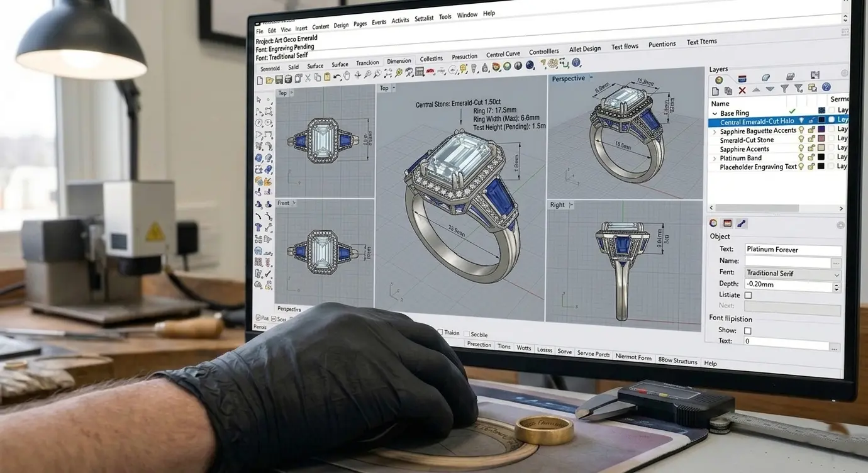Switch to the Dimension toolbar tab

(399, 61)
